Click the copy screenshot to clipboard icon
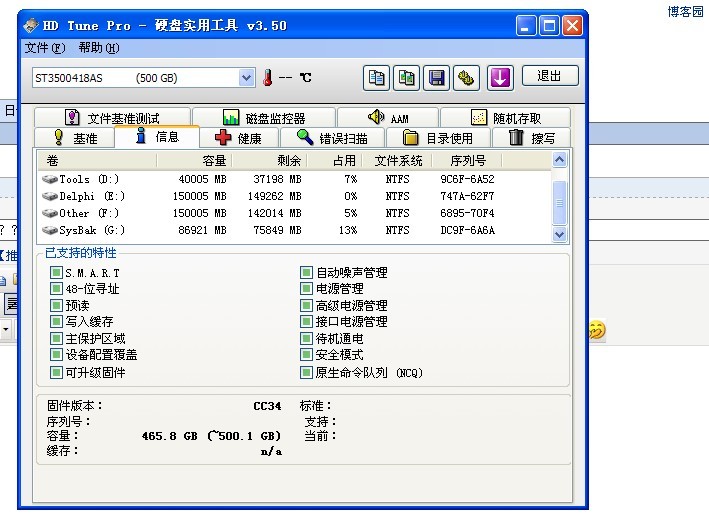The width and height of the screenshot is (709, 532). coord(406,78)
